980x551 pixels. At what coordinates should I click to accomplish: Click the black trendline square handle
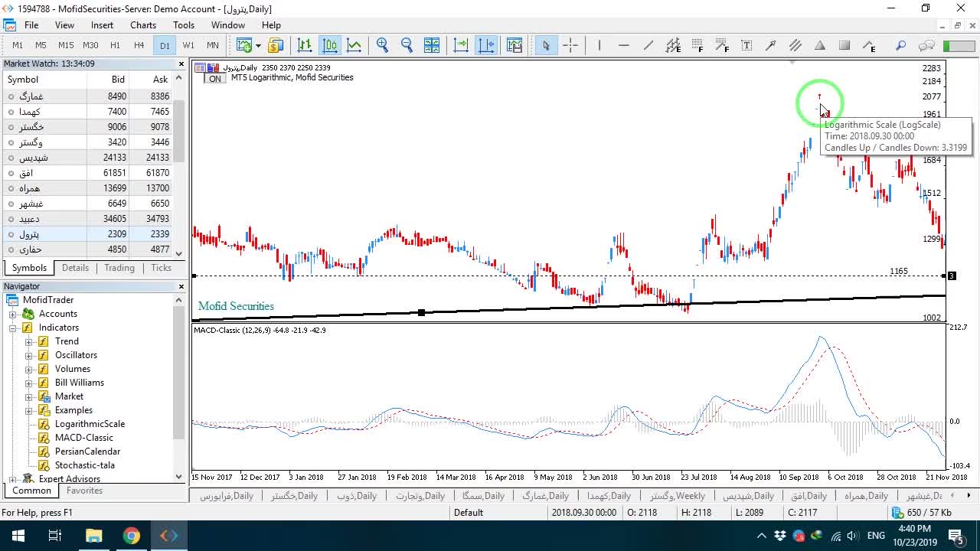tap(421, 312)
